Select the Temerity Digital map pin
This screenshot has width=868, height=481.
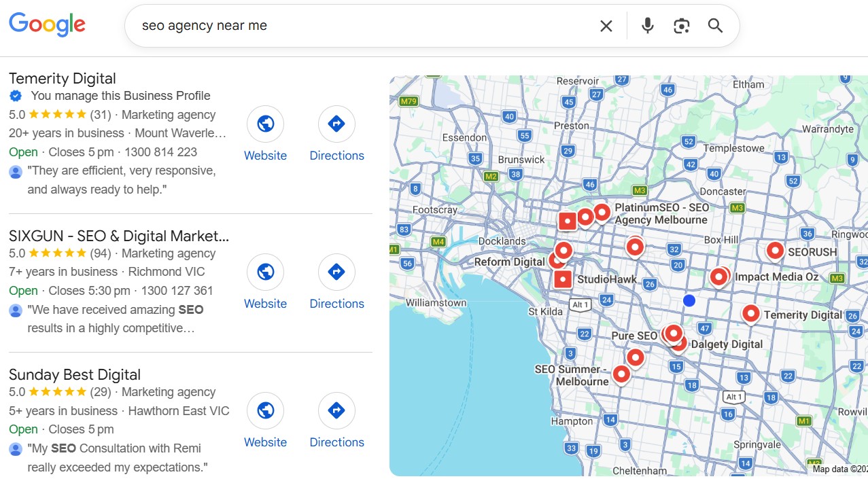point(750,313)
